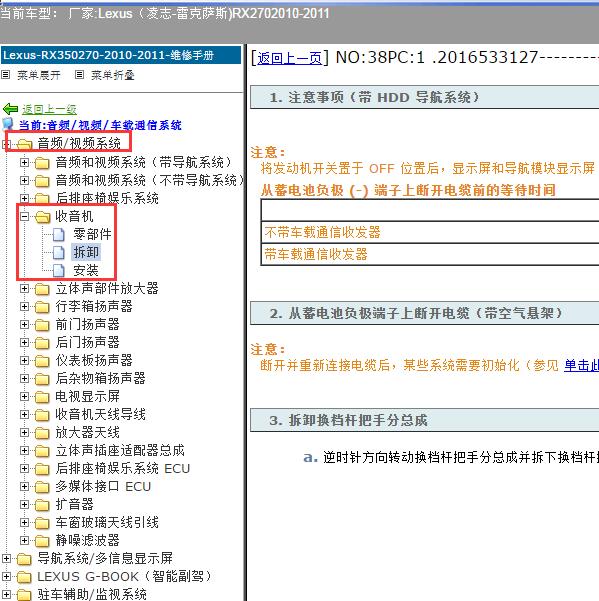
Task: Click the 带车载通信收发器 table cell
Action: 430,254
